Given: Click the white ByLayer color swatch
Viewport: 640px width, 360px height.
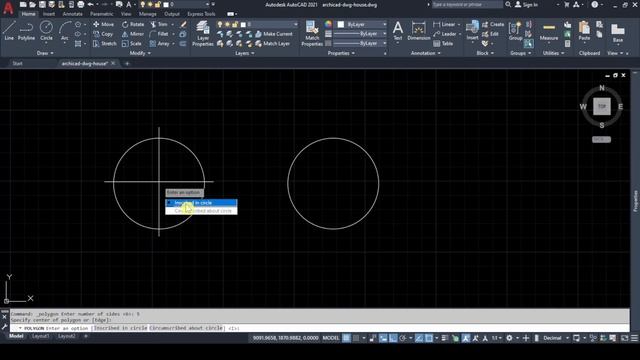Looking at the screenshot, I should pyautogui.click(x=340, y=24).
